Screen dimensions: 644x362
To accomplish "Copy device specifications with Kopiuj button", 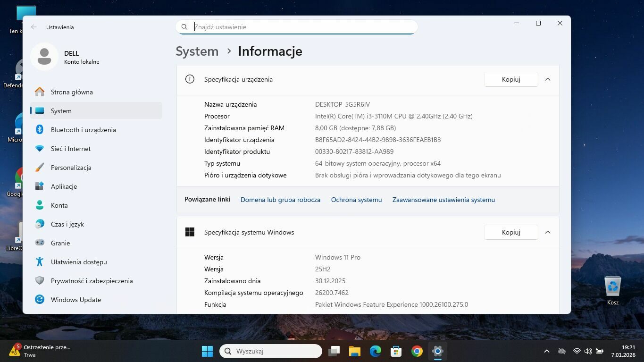I will pos(510,79).
